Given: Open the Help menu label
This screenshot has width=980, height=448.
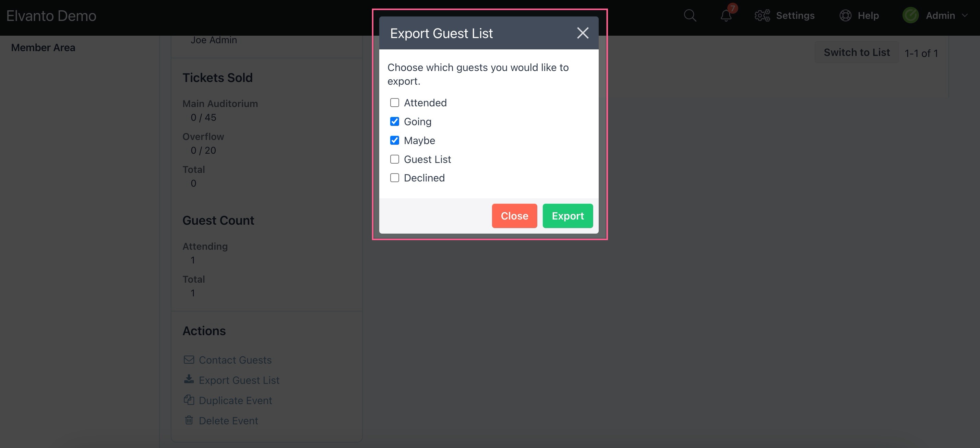Looking at the screenshot, I should pos(868,15).
